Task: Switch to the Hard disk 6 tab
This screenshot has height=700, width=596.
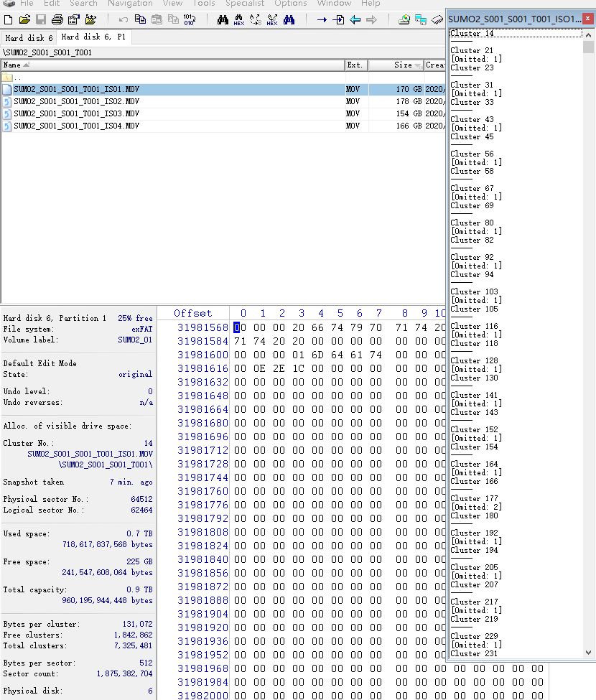Action: 29,38
